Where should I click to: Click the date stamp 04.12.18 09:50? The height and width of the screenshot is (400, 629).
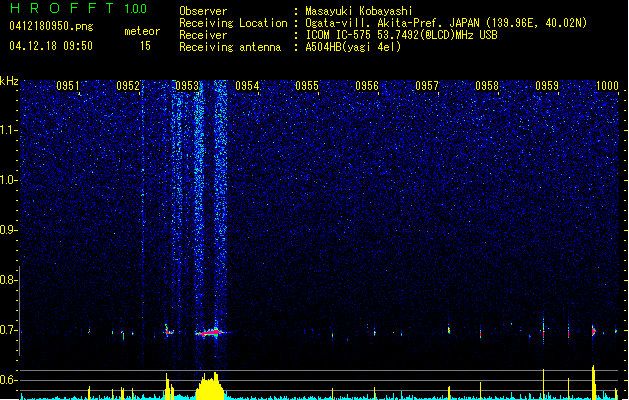(51, 45)
